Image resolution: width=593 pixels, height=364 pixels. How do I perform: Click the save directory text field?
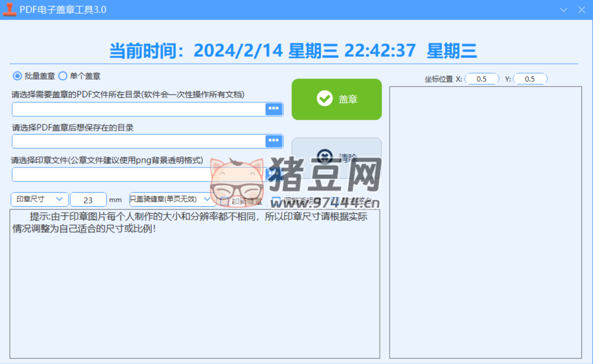[138, 141]
